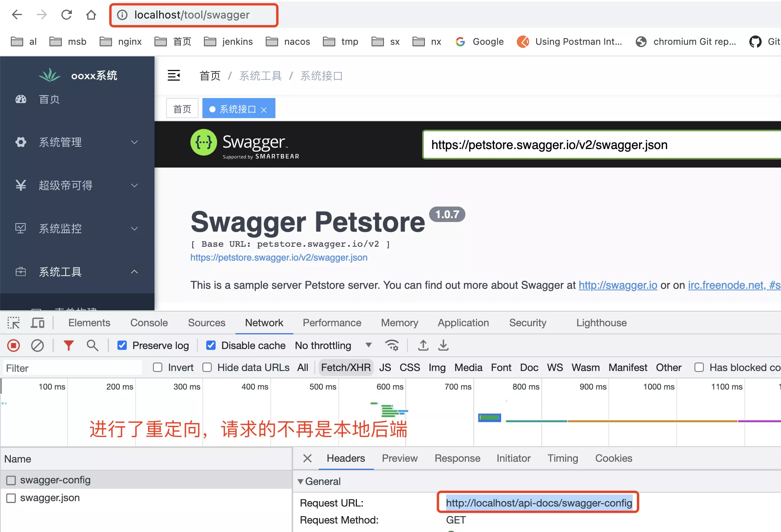This screenshot has width=781, height=532.
Task: Toggle the network filter funnel icon
Action: [x=68, y=345]
